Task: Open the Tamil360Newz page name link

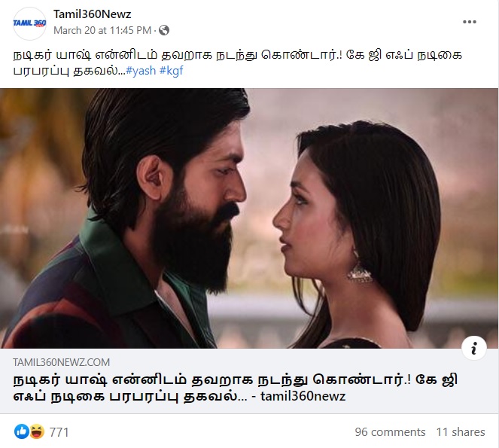Action: 93,14
